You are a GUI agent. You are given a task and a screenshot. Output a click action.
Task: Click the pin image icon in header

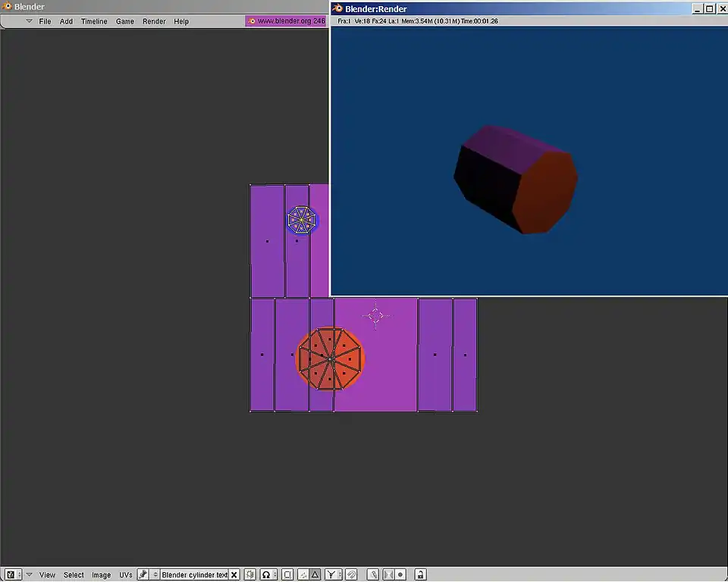point(143,574)
